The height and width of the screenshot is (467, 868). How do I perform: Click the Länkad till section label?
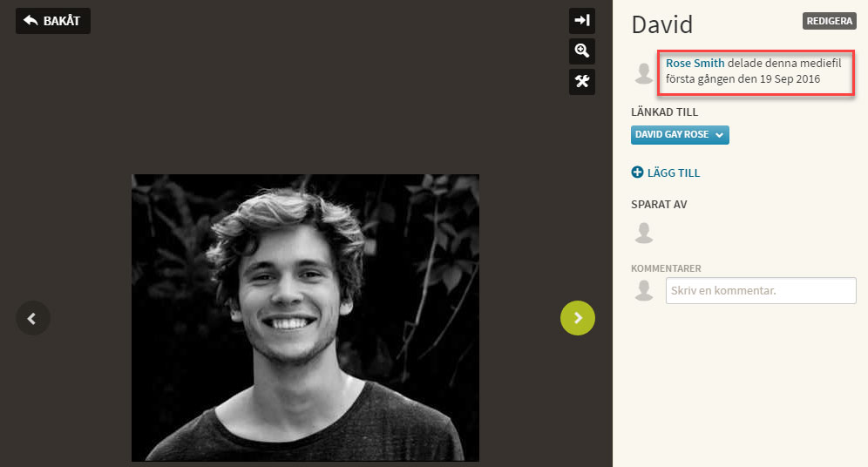click(664, 112)
